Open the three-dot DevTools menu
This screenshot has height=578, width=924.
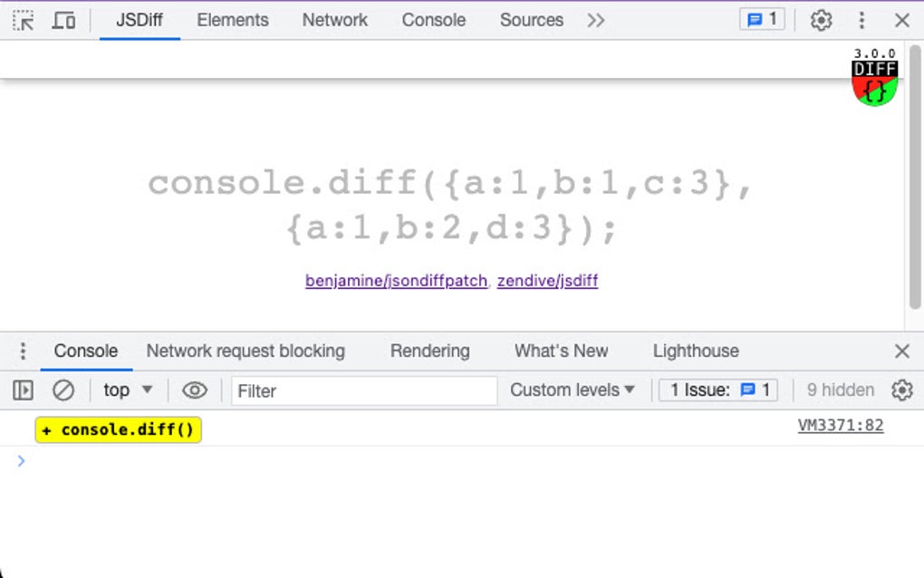(x=861, y=19)
